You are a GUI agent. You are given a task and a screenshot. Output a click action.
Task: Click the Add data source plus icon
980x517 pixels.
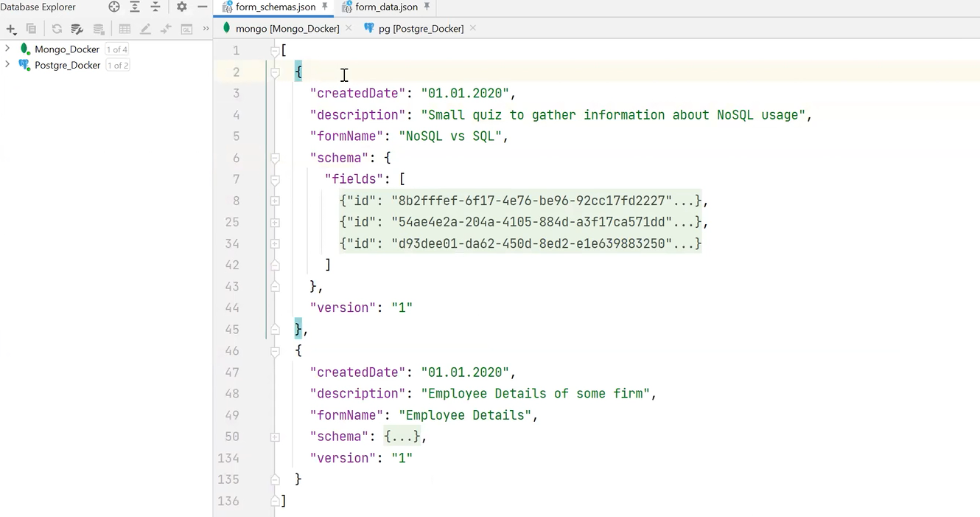tap(10, 29)
